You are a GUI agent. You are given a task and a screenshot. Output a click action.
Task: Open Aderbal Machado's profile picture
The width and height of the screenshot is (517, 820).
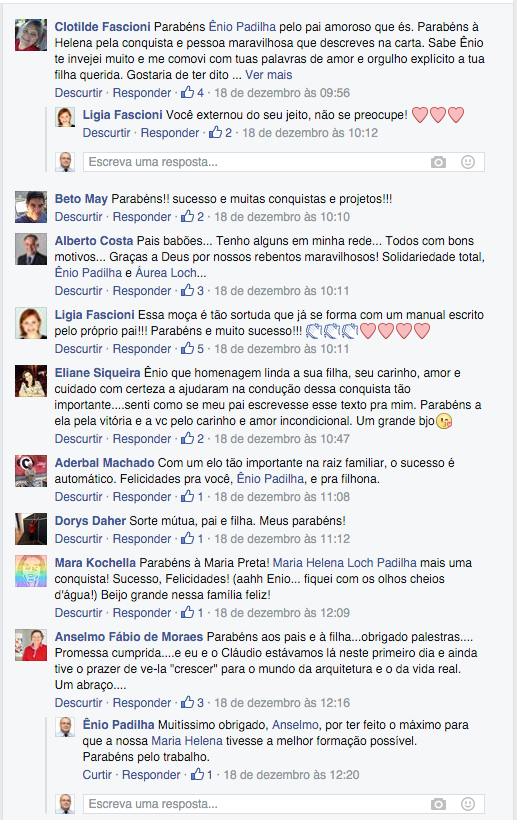31,471
